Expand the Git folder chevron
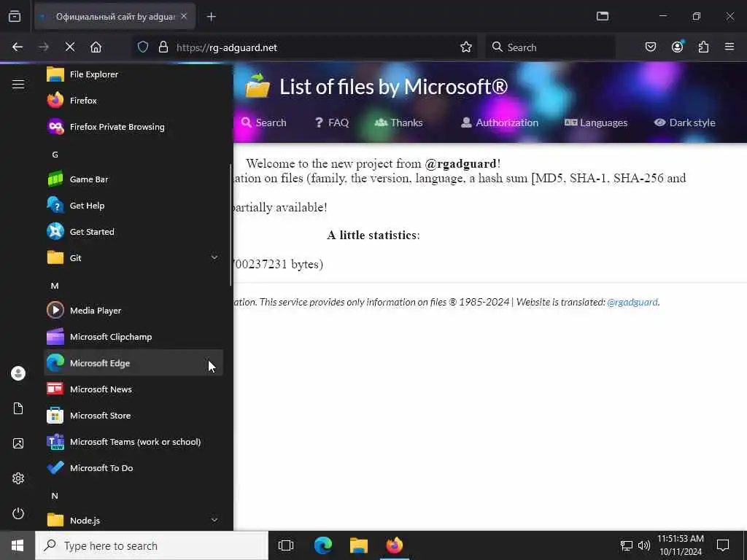Image resolution: width=747 pixels, height=560 pixels. click(214, 257)
